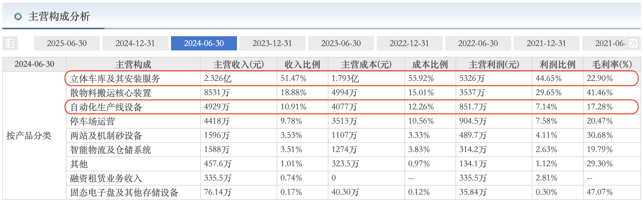Open the 2022-06-30 tab
Screen dimensions: 644x203
[478, 43]
